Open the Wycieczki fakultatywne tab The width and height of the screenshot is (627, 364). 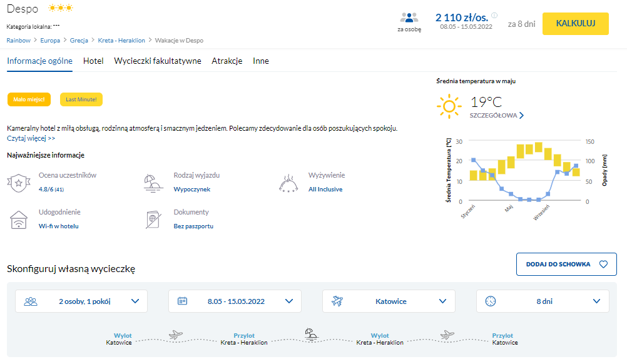click(x=158, y=61)
